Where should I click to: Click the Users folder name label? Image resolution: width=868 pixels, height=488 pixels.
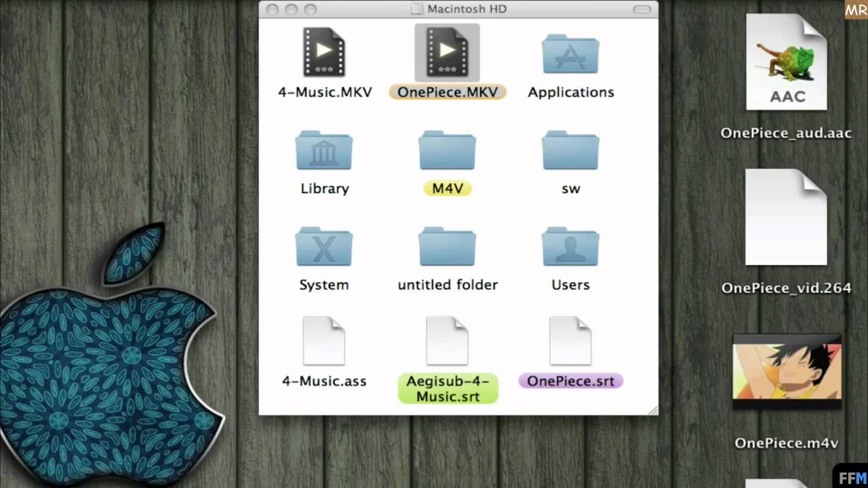coord(570,285)
